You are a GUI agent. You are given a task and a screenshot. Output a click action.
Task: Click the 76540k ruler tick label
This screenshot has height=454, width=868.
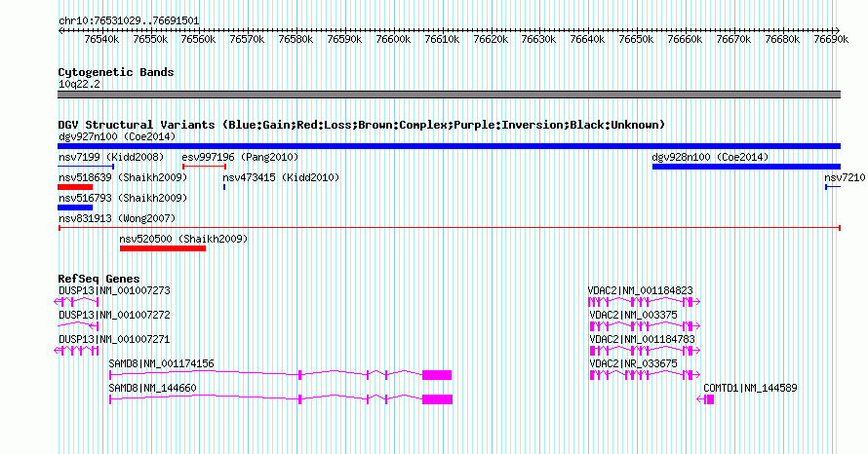[101, 39]
